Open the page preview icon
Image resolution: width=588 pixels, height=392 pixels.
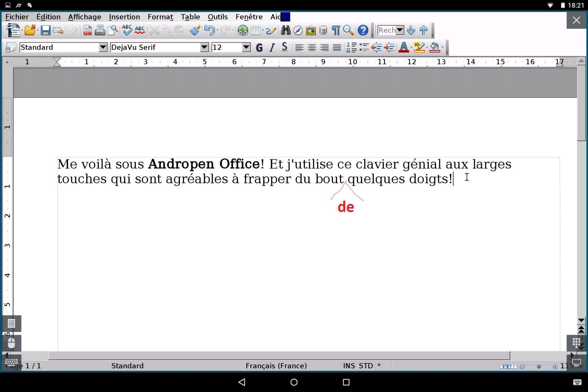click(x=113, y=30)
